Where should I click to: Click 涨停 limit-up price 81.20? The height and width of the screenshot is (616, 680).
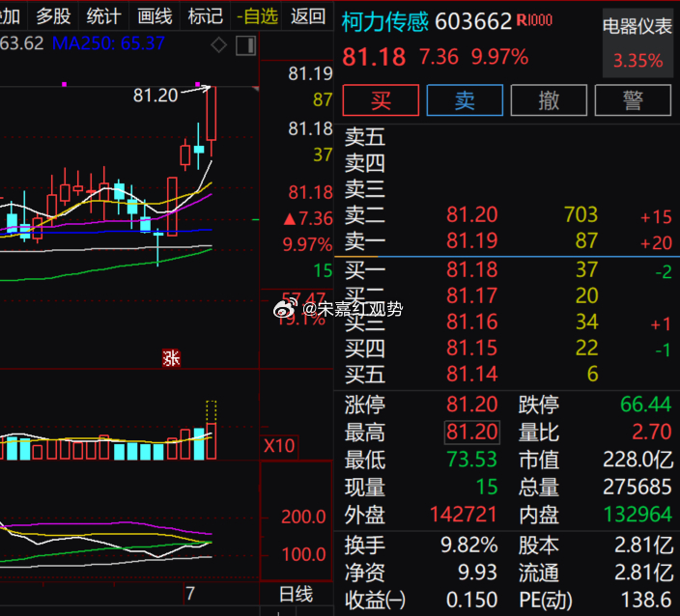click(472, 405)
